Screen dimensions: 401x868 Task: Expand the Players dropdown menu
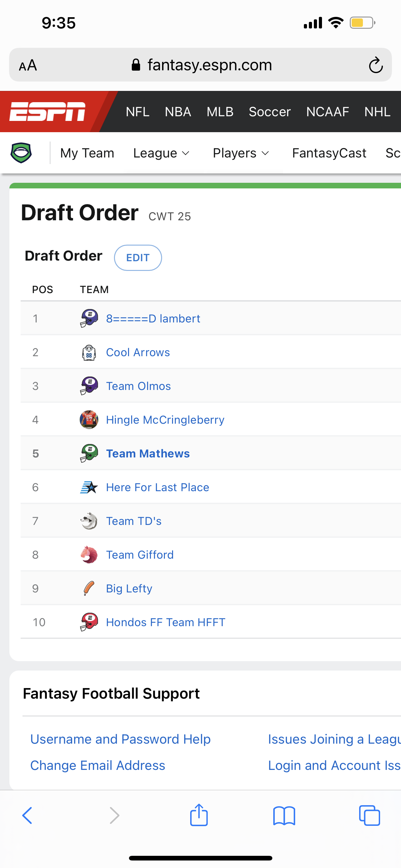point(241,153)
